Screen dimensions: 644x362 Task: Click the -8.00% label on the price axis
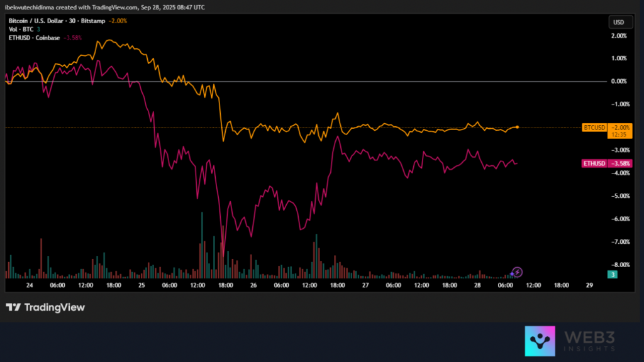pos(618,265)
